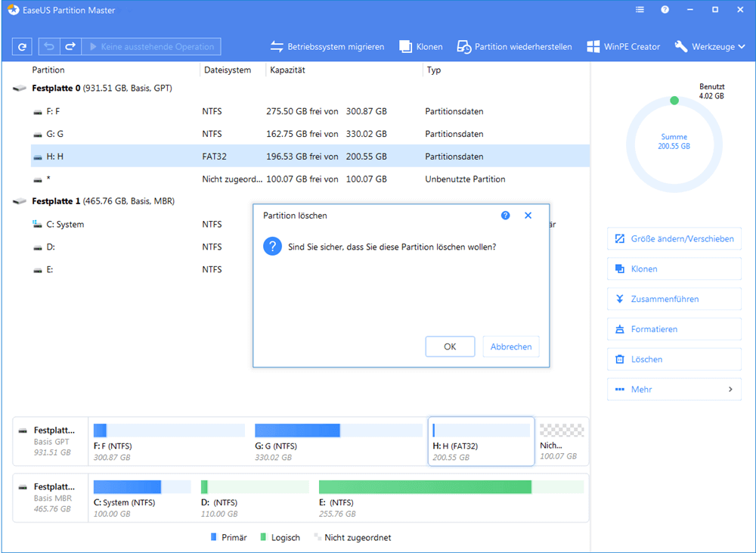This screenshot has width=756, height=553.
Task: Click the Partition wiederherstellen icon
Action: click(x=464, y=47)
